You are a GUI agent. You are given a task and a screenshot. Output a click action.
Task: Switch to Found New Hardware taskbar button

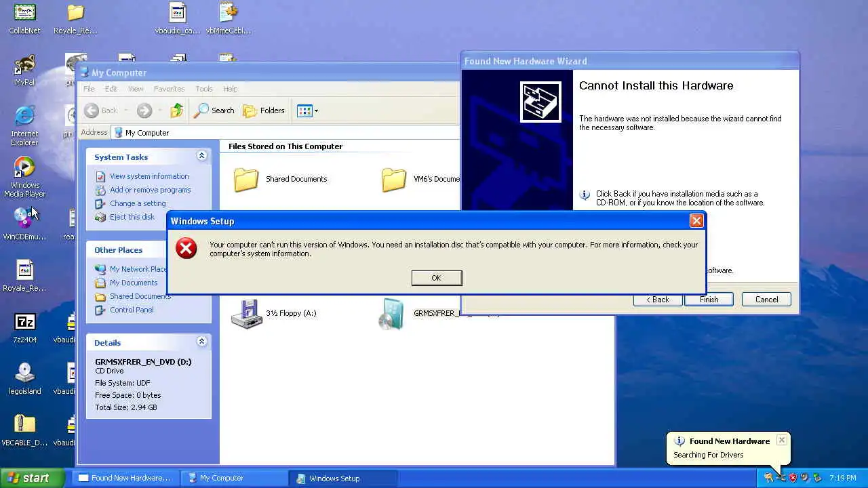125,478
